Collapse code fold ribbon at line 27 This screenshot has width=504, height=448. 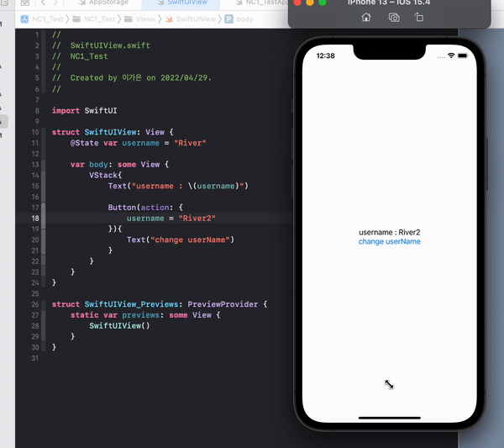[44, 315]
